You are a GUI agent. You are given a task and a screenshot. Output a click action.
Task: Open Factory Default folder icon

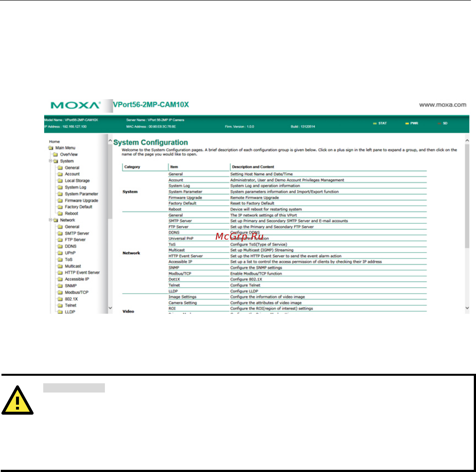(x=60, y=207)
